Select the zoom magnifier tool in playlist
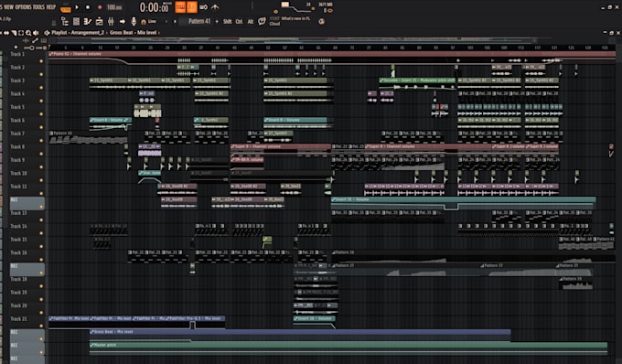 click(x=28, y=33)
